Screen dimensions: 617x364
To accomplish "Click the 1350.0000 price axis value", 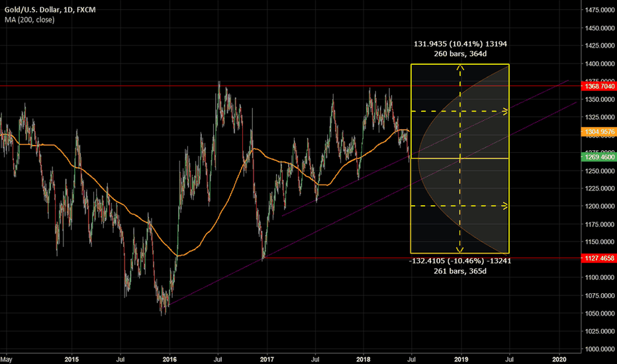I will coord(600,99).
